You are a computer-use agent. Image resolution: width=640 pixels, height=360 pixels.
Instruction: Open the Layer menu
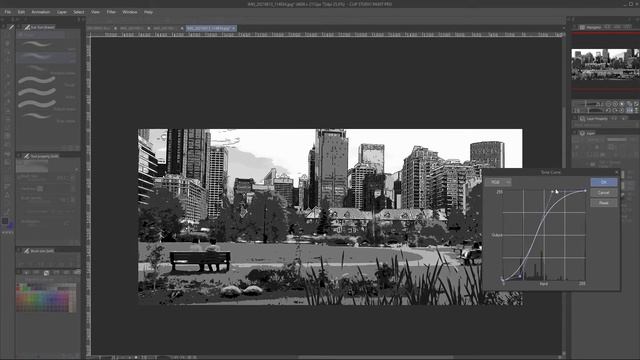click(62, 12)
